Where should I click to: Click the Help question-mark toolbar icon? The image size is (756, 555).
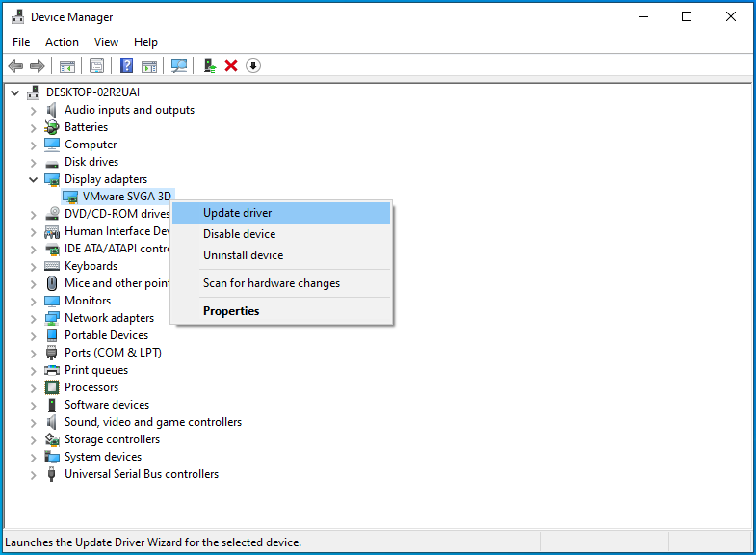(x=126, y=66)
